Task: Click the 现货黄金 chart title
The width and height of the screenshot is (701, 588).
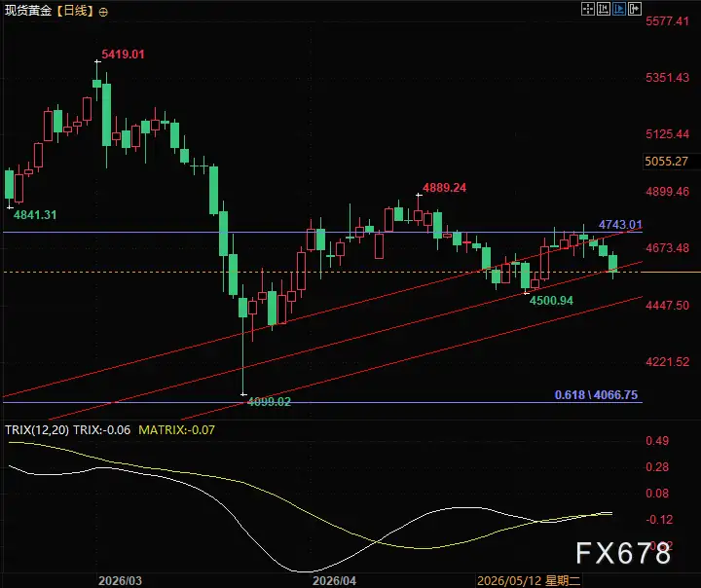Action: point(28,11)
